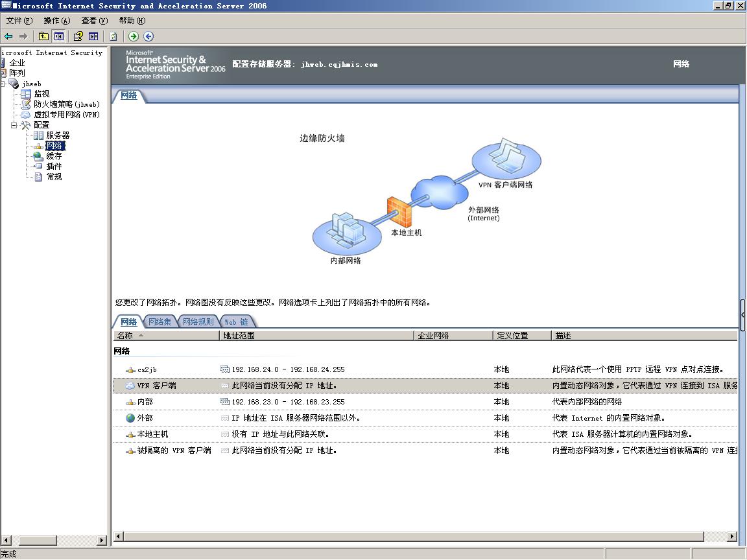
Task: Click the Properties toolbar icon
Action: tap(78, 36)
